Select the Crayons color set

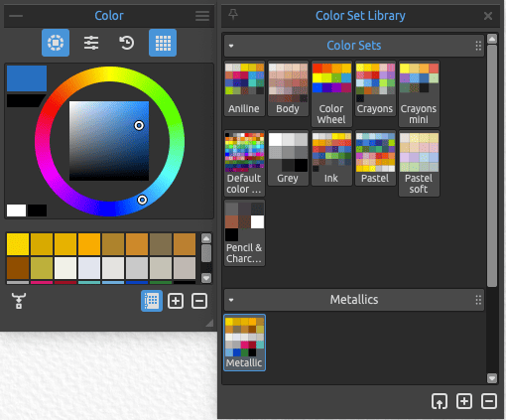375,88
